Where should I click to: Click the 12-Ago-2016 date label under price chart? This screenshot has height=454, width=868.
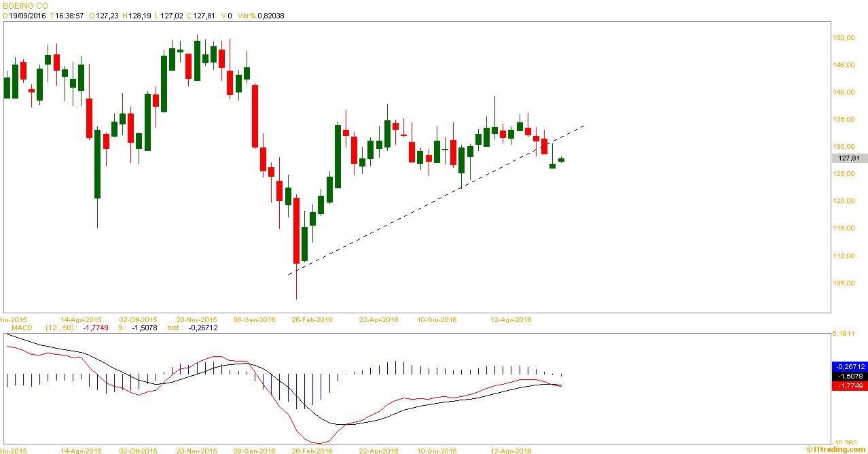(511, 319)
